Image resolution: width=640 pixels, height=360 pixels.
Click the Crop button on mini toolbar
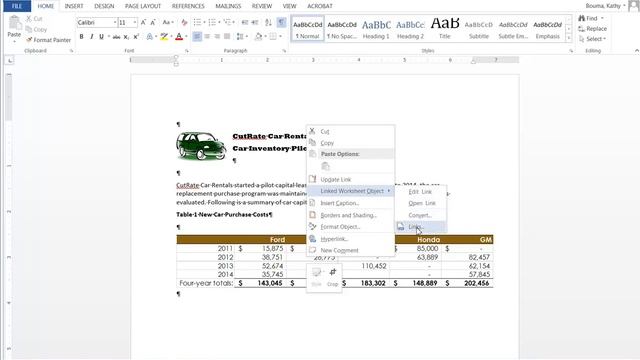(333, 277)
